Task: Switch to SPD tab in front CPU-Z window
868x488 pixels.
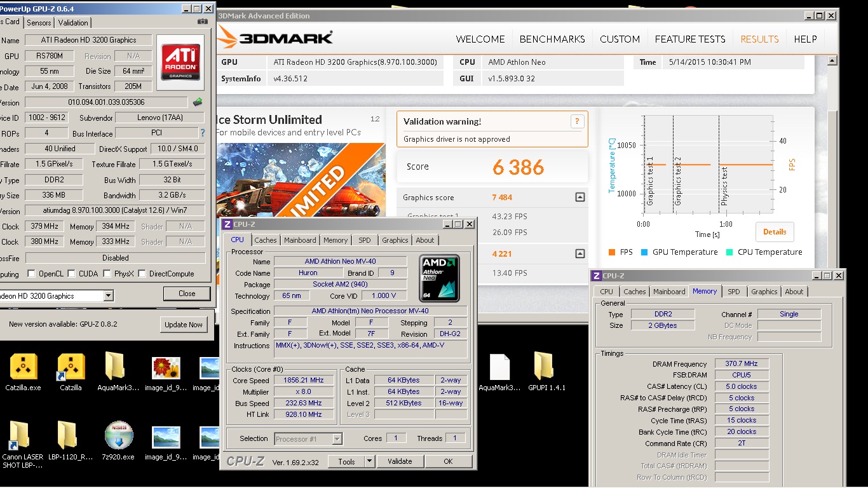Action: 365,240
